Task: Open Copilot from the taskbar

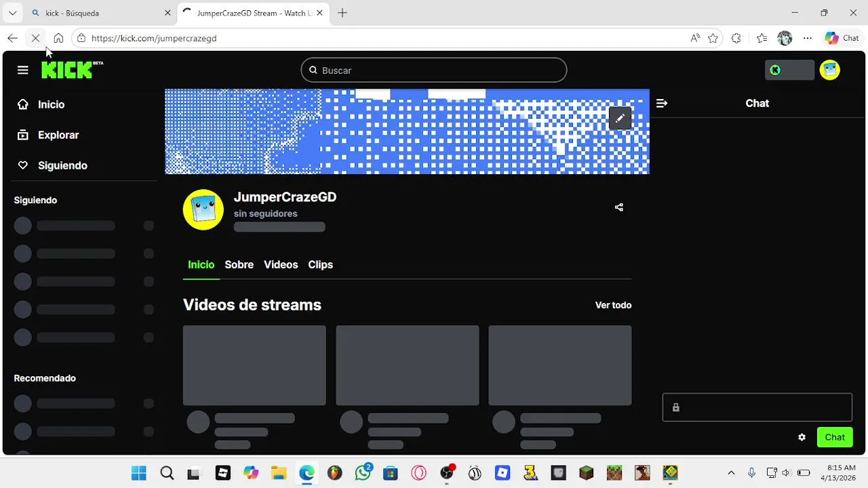Action: coord(251,472)
